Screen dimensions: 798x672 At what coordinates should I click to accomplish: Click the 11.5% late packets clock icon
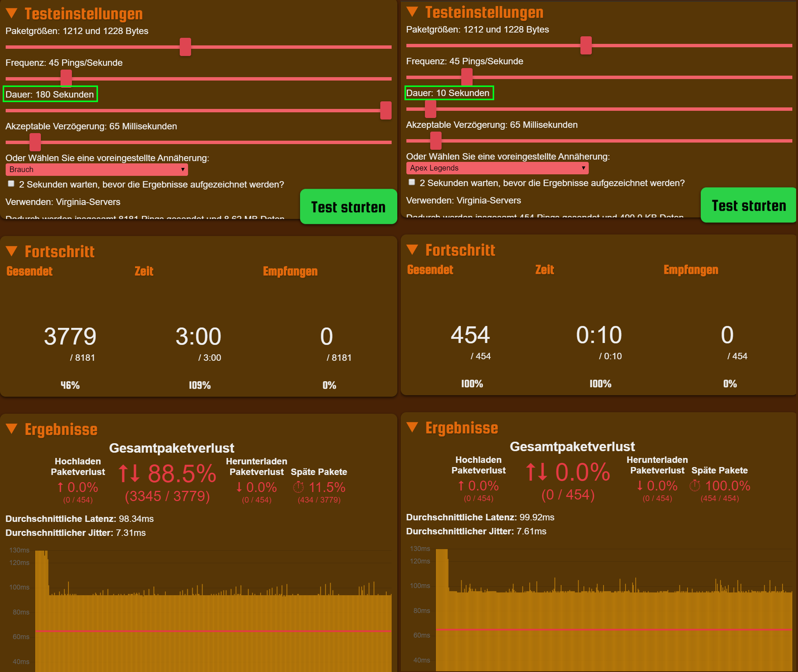pos(299,487)
